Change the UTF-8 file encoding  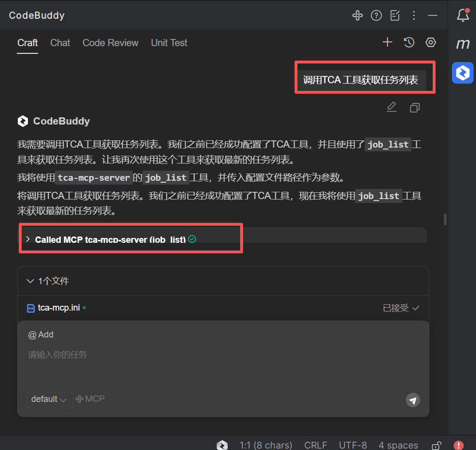[353, 445]
